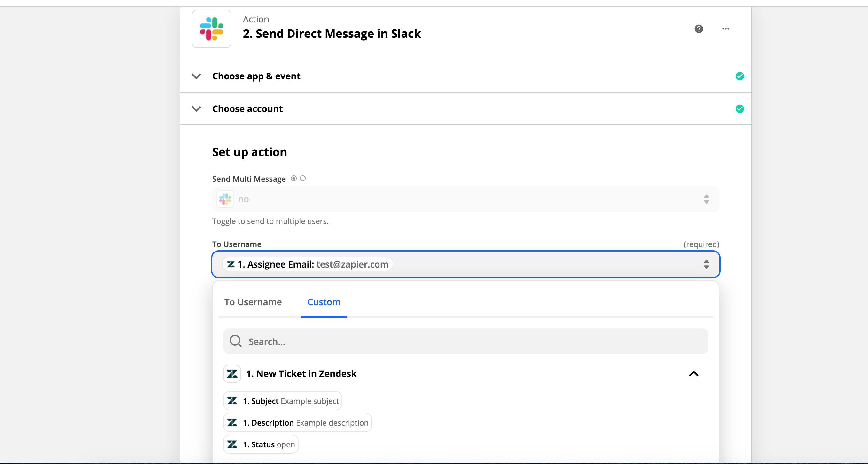Collapse the New Ticket in Zendesk list
This screenshot has height=464, width=868.
click(x=693, y=374)
